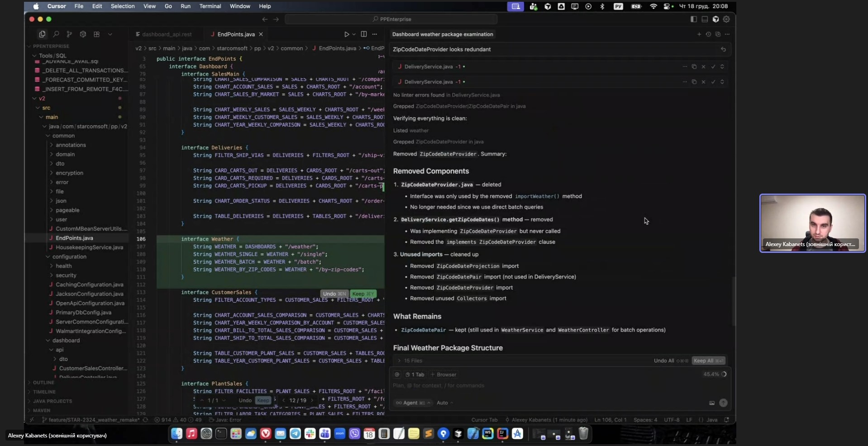The image size is (868, 446).
Task: Split the editor with the split icon
Action: pos(364,34)
